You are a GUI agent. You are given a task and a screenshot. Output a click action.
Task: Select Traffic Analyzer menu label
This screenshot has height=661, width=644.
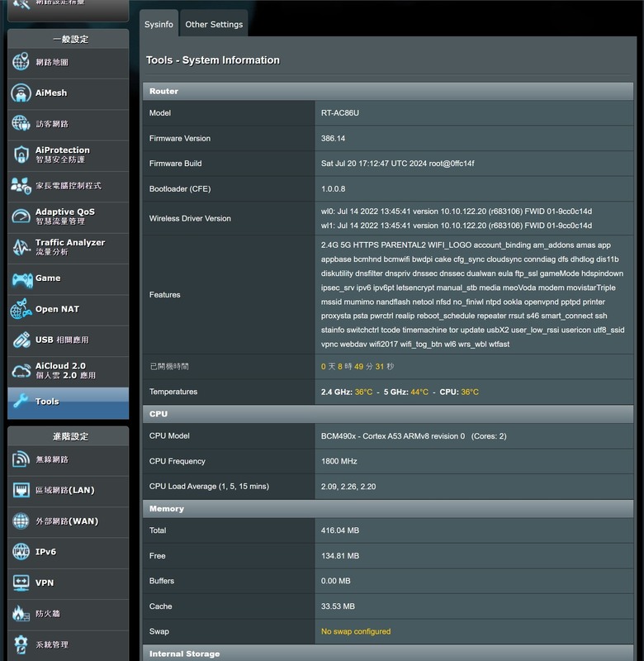click(x=70, y=242)
